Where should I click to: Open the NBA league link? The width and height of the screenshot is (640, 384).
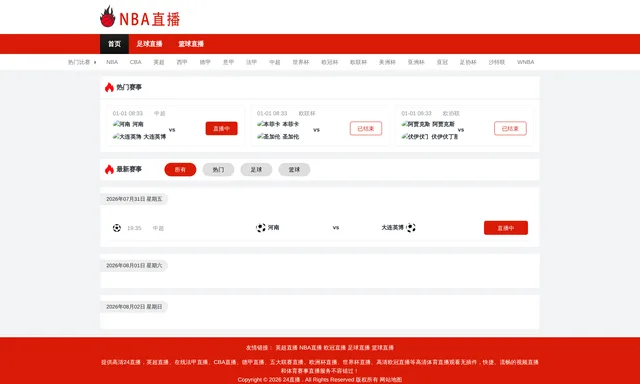point(112,62)
